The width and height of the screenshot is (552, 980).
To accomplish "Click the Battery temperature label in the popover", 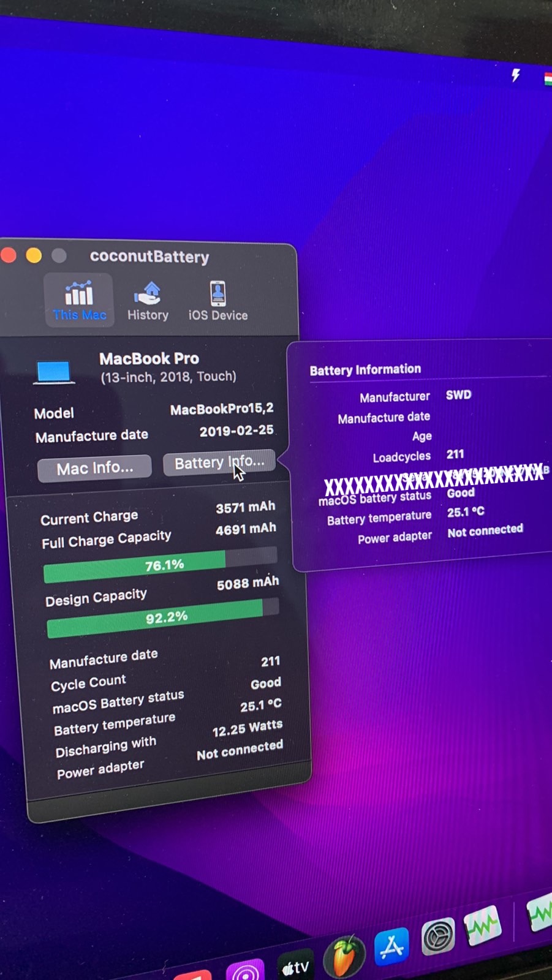I will (379, 518).
